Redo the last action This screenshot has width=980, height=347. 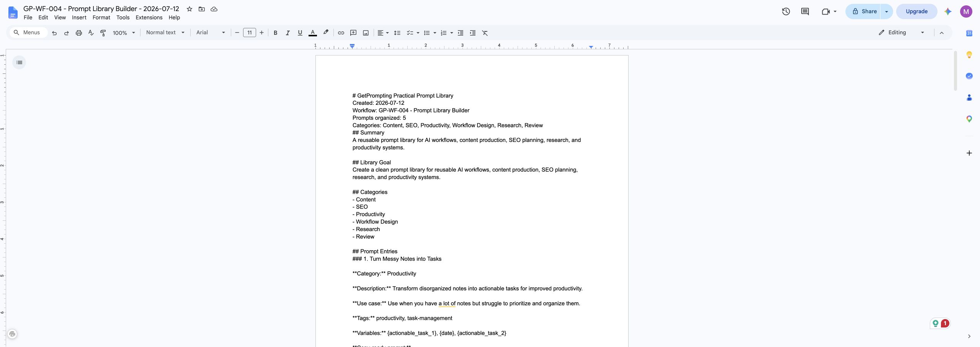pos(67,33)
